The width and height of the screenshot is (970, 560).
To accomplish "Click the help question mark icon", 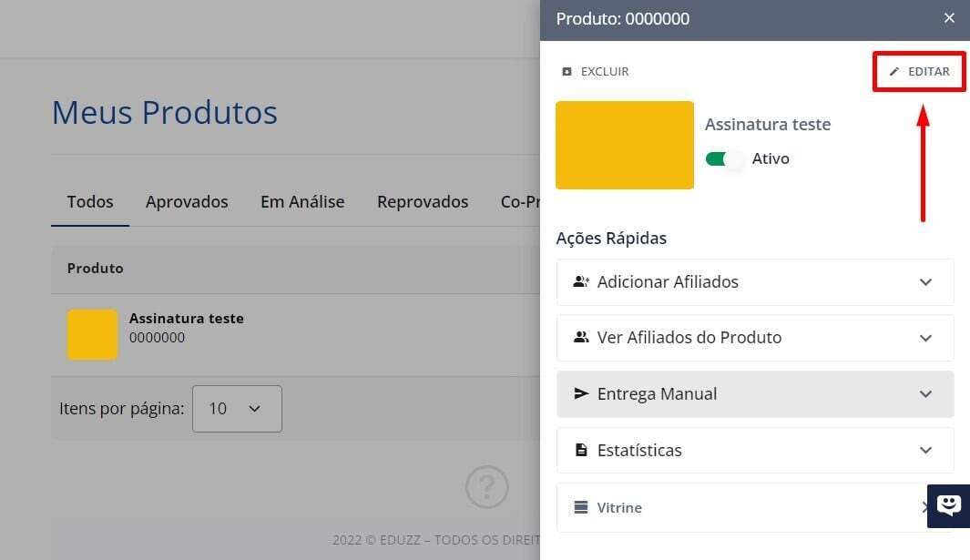I will coord(486,488).
